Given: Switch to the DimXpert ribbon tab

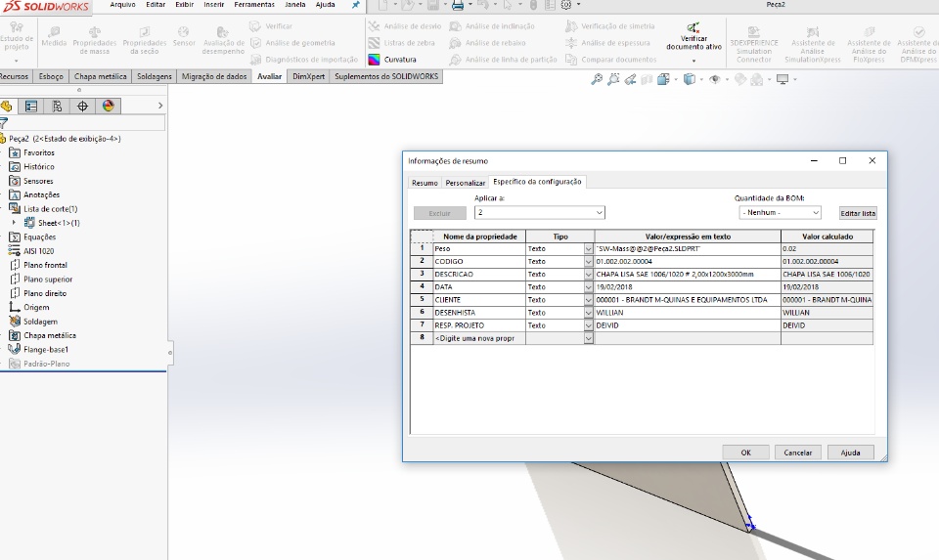Looking at the screenshot, I should click(x=308, y=76).
